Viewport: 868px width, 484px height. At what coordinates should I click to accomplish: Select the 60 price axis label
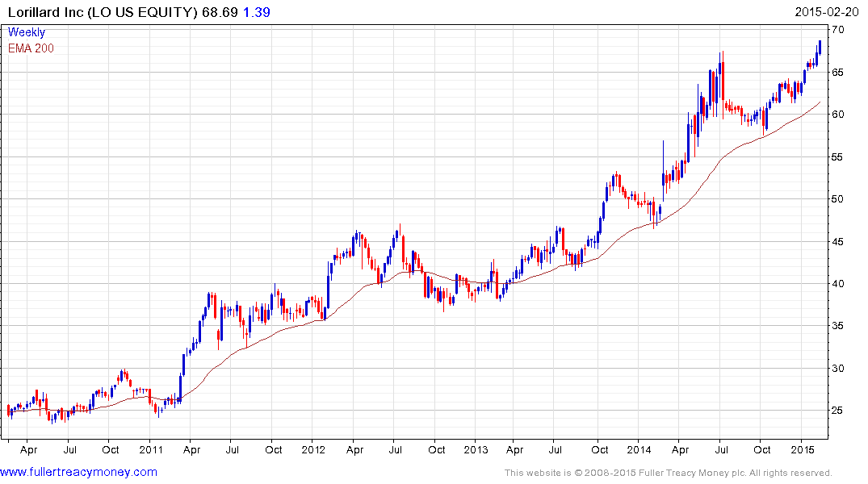(x=838, y=115)
